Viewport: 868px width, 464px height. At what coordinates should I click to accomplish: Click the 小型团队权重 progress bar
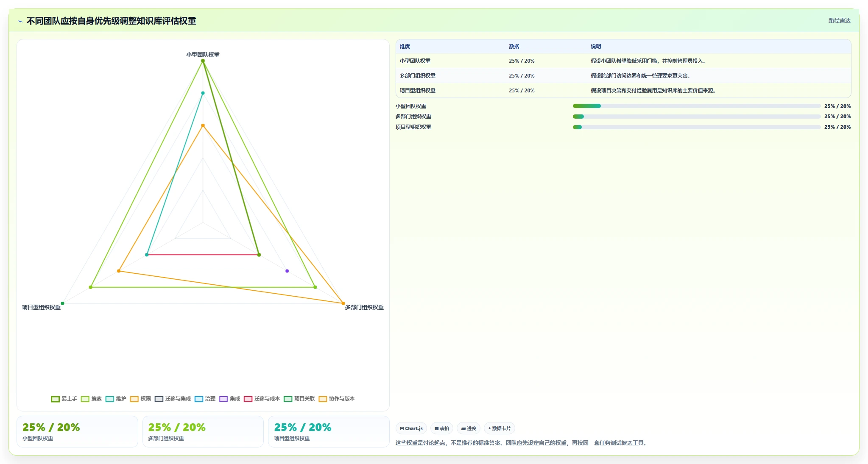[697, 106]
